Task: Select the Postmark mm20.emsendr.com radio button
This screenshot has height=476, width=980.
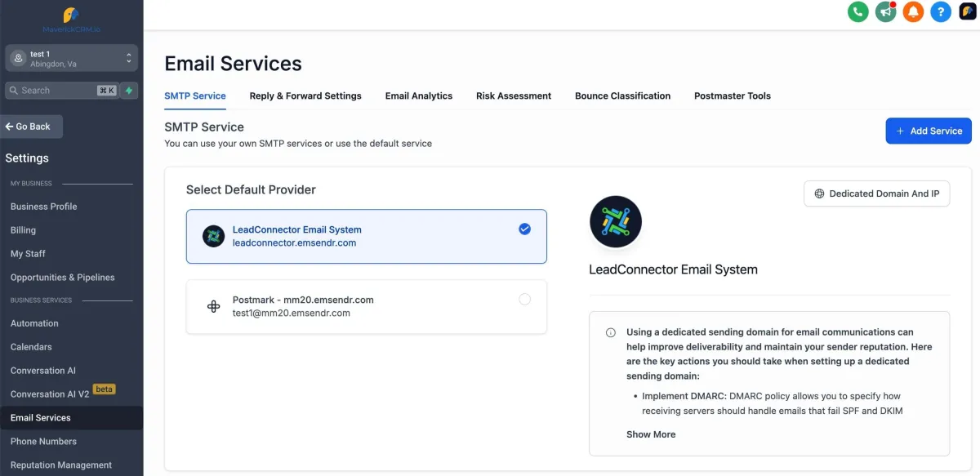Action: (x=524, y=300)
